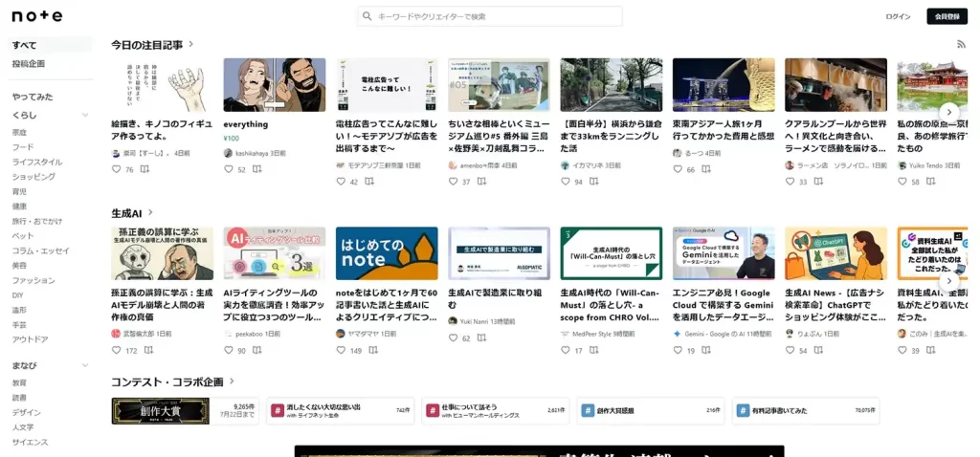This screenshot has height=457, width=980.
Task: Click the search magnifier icon
Action: coord(368,16)
